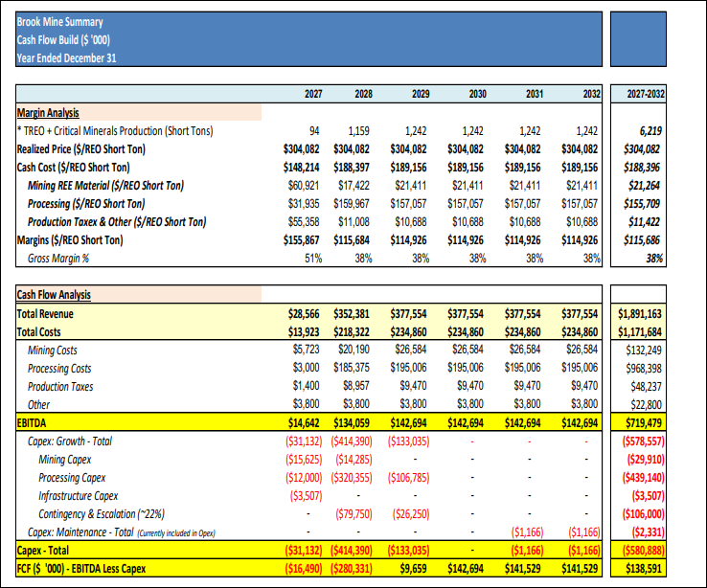Click 2028 revenue $352,381
Screen dimensions: 707x588
point(352,314)
